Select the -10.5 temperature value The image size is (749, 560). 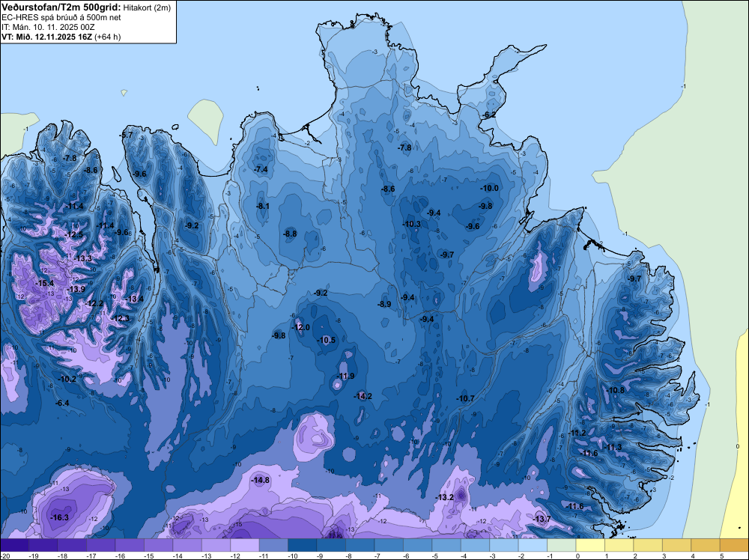(x=327, y=340)
